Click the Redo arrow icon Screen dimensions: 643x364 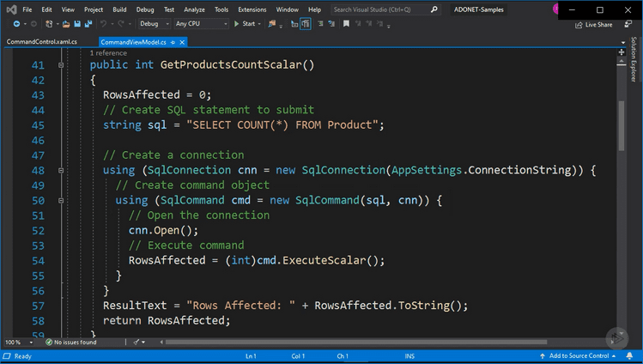121,24
